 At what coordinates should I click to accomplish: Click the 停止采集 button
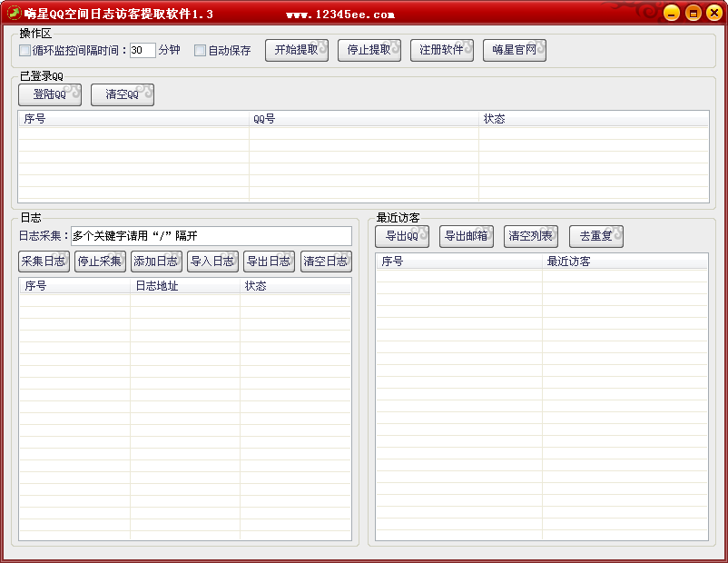[x=100, y=262]
